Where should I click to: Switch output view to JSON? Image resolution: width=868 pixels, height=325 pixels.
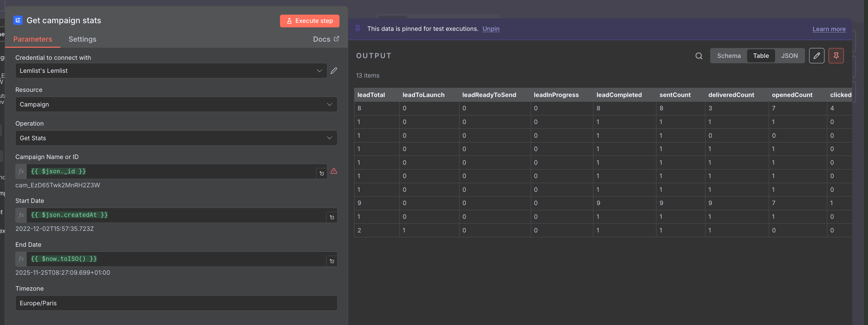coord(789,56)
